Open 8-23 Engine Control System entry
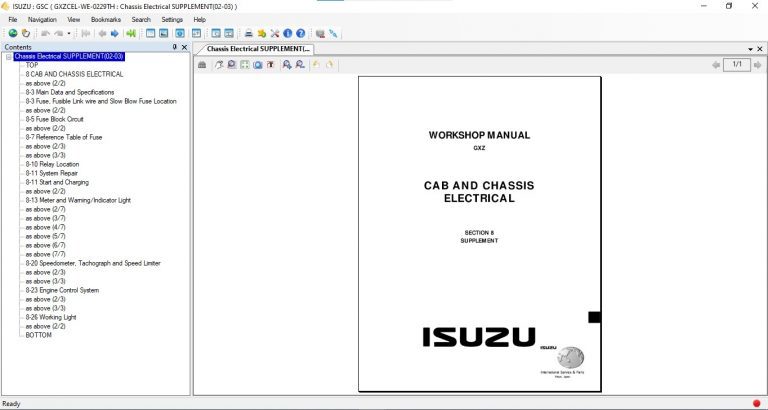This screenshot has width=768, height=410. (63, 290)
